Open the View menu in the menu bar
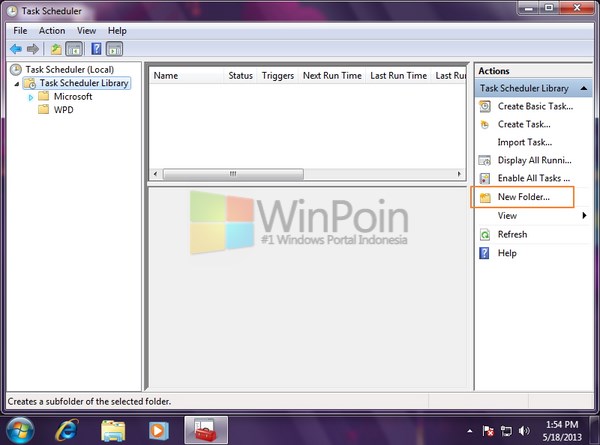The height and width of the screenshot is (445, 600). tap(86, 31)
